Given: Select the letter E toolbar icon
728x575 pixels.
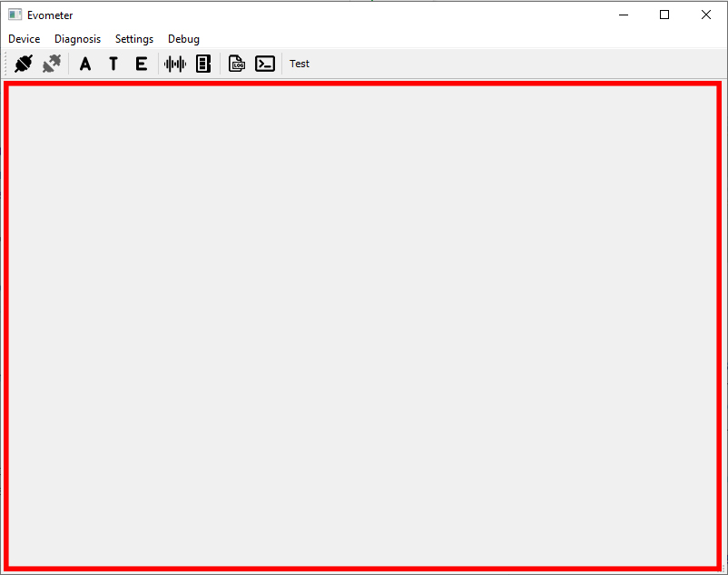Looking at the screenshot, I should (142, 64).
